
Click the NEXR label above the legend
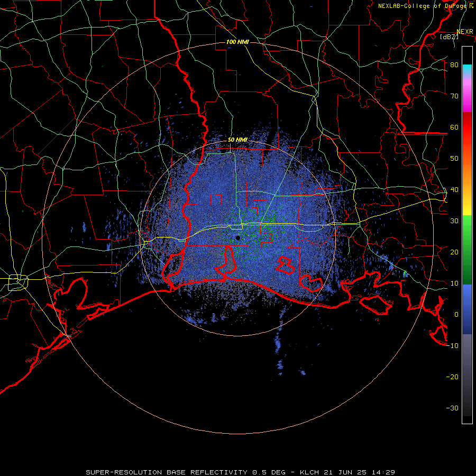click(x=465, y=32)
